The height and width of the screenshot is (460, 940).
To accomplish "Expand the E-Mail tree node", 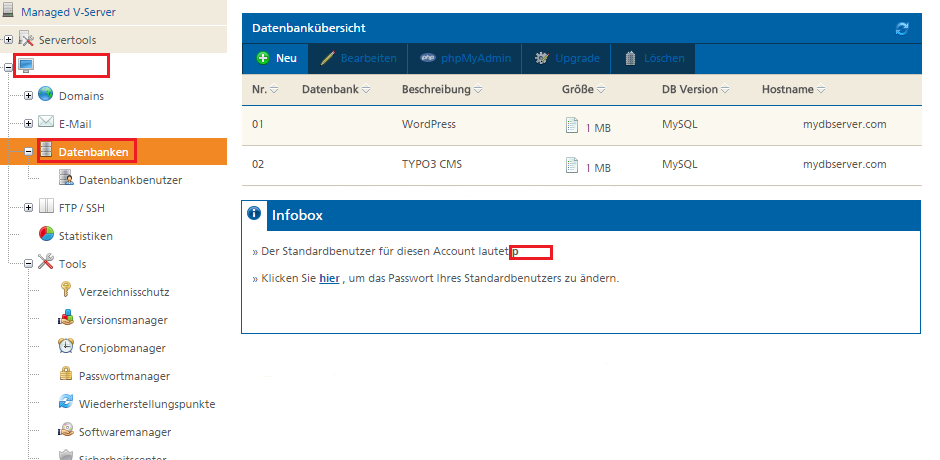I will 28,124.
